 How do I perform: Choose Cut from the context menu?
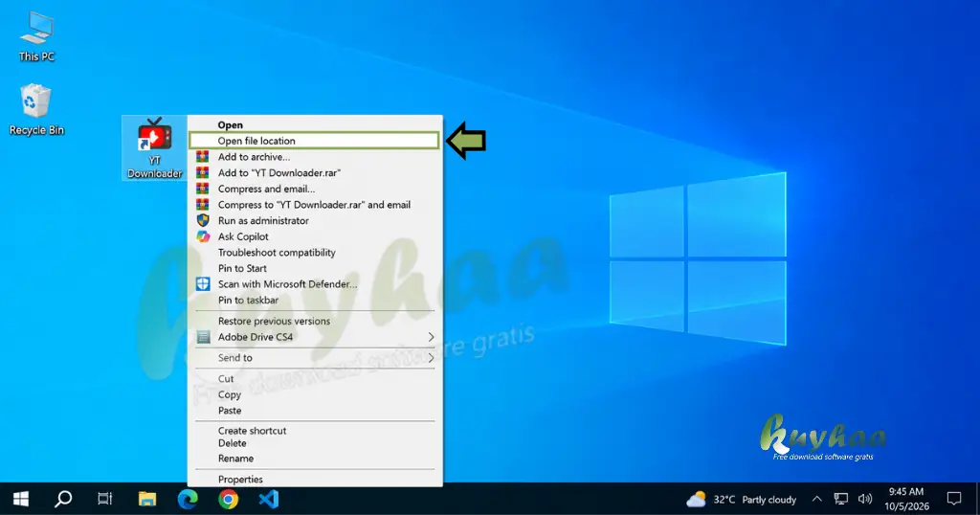(x=314, y=379)
